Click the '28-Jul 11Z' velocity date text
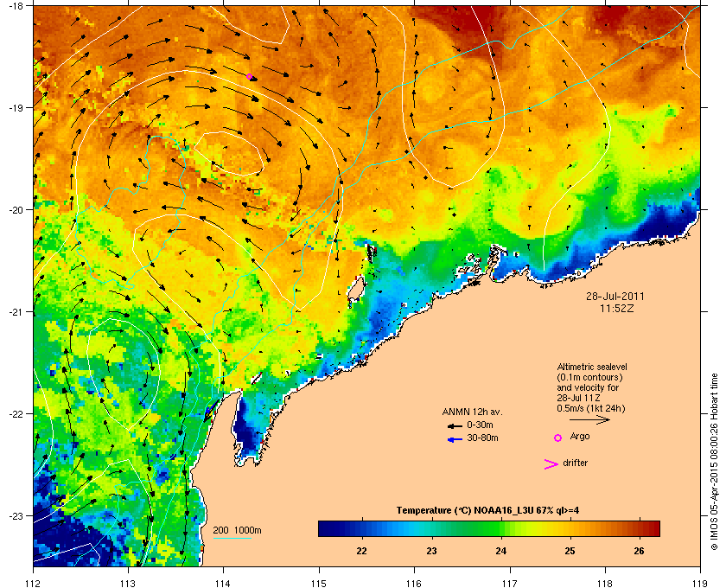Screen dimensions: 726x588 click(579, 398)
